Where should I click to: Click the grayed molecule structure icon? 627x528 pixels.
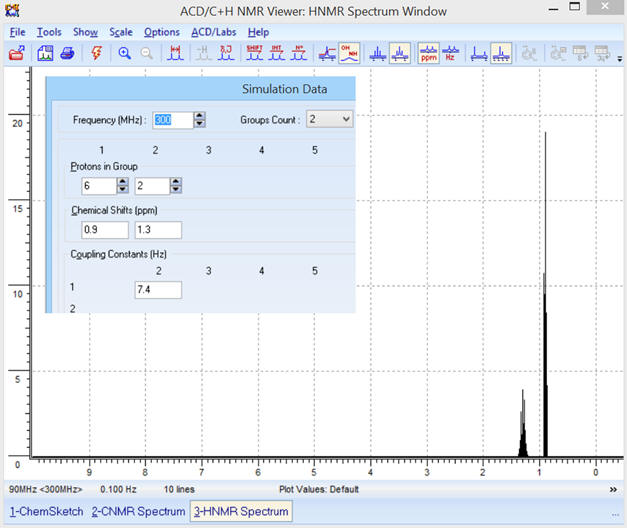529,53
